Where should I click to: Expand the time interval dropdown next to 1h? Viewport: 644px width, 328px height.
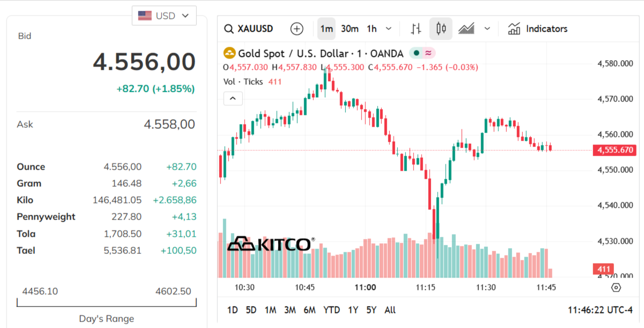click(388, 28)
